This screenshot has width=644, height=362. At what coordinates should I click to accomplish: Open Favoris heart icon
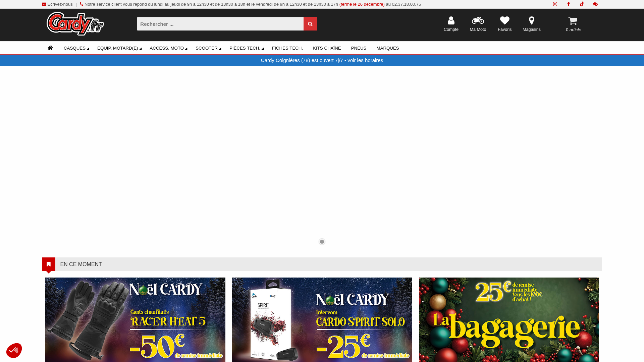click(505, 20)
